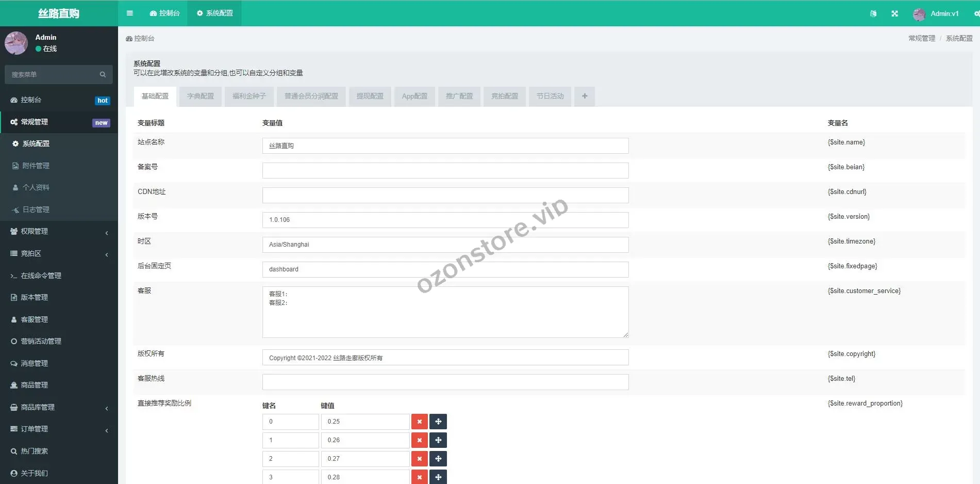Click the search magnifier in menu search

coord(103,75)
